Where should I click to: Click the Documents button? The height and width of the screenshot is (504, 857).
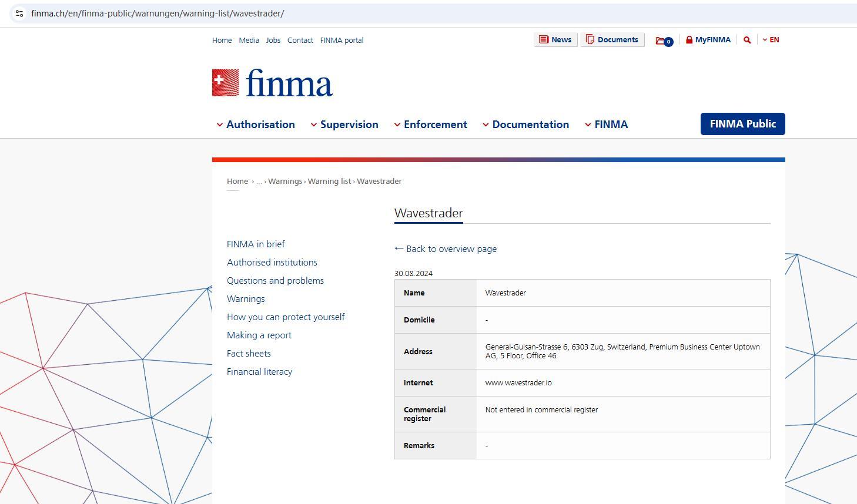pyautogui.click(x=612, y=40)
